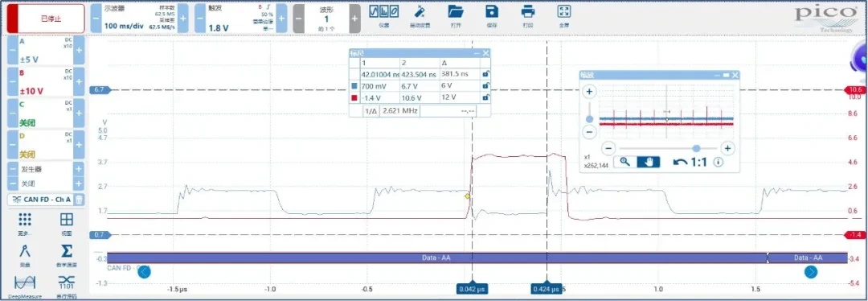The height and width of the screenshot is (301, 868).
Task: Open the CAN FD - Ch A decoder settings
Action: (x=41, y=200)
